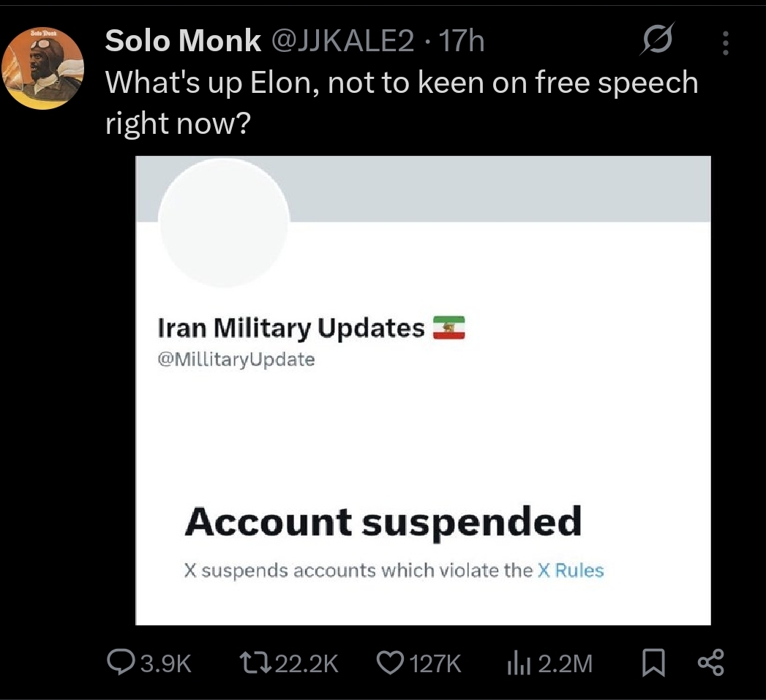
Task: Click the share icon on the tweet
Action: click(710, 663)
